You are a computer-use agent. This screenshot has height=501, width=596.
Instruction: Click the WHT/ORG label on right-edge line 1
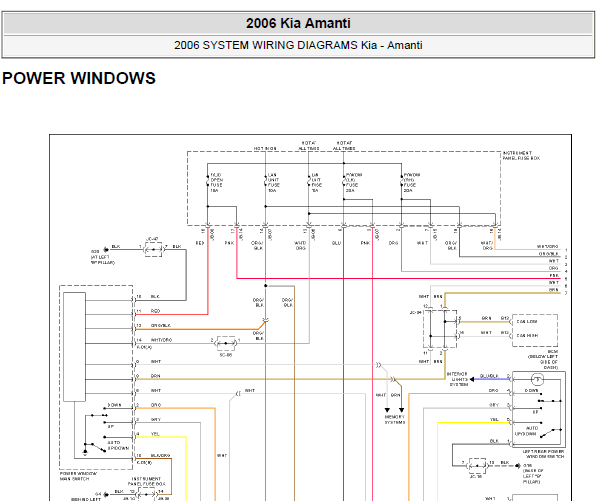coord(547,246)
